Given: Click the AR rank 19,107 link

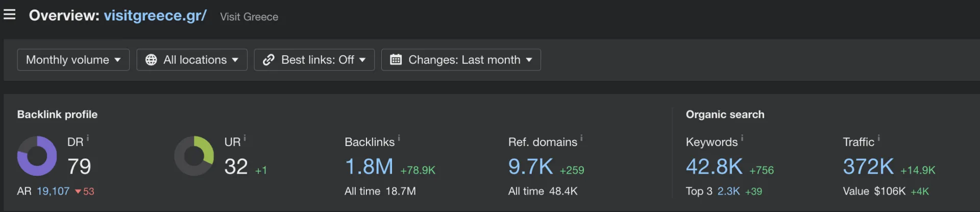Looking at the screenshot, I should coord(53,191).
